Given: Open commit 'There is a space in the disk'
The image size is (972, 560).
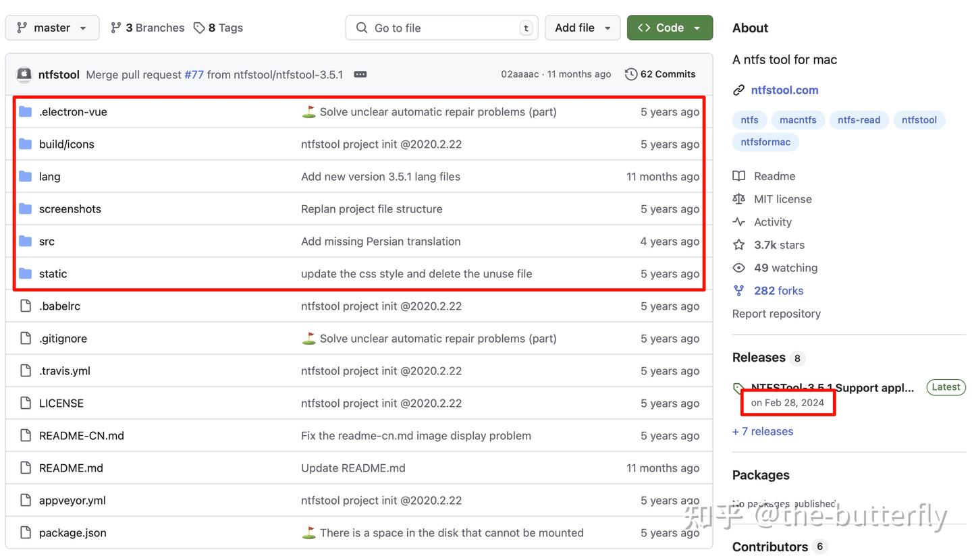Looking at the screenshot, I should 452,533.
